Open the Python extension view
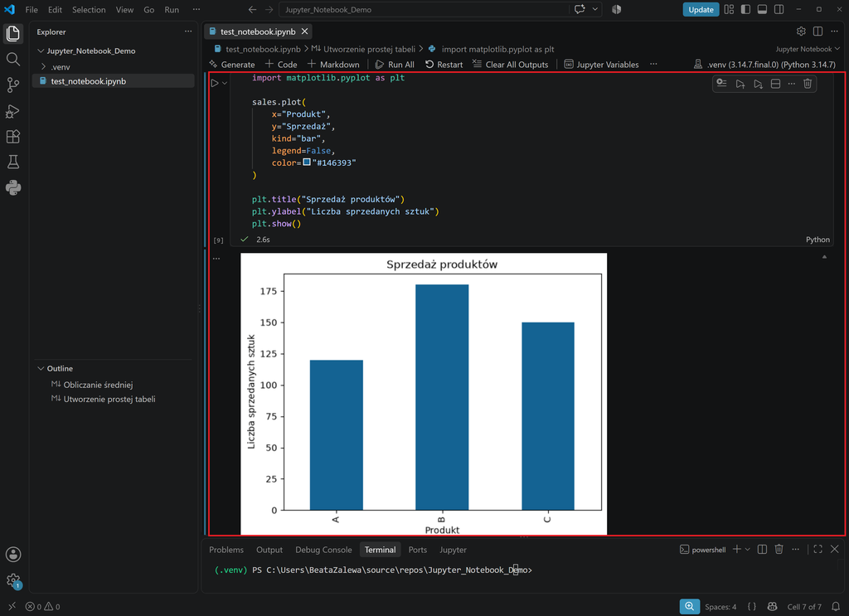Screen dimensions: 849x616 click(13, 188)
